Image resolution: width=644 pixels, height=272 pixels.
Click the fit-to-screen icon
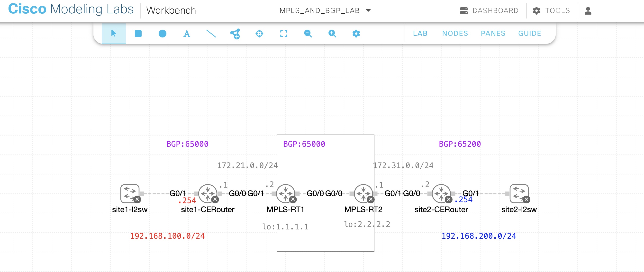(x=283, y=34)
